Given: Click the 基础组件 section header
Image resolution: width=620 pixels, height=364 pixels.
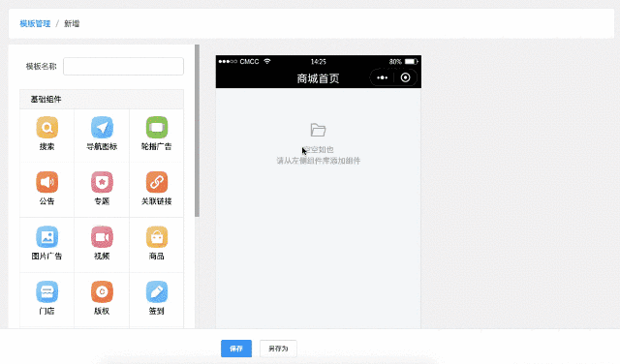Looking at the screenshot, I should (102, 99).
